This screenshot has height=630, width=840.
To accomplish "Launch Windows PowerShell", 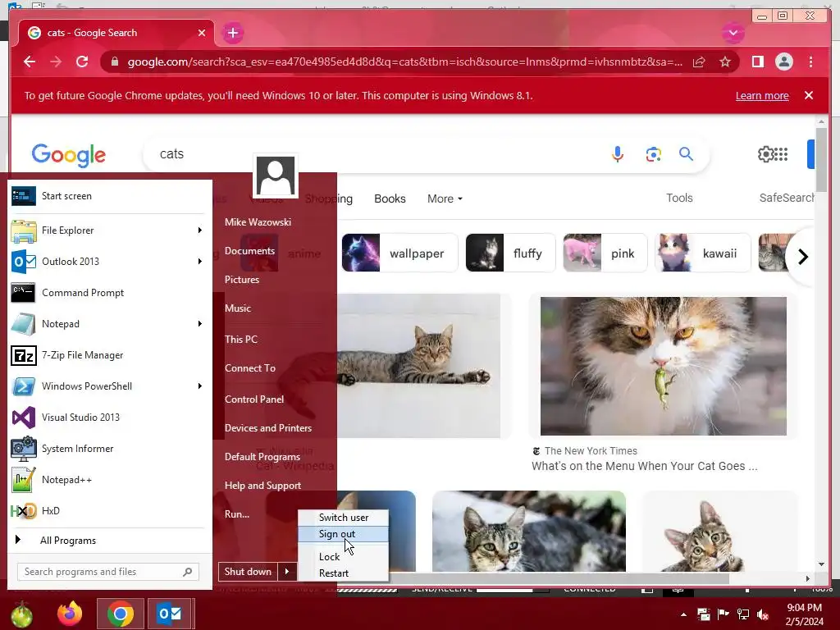I will coord(102,386).
